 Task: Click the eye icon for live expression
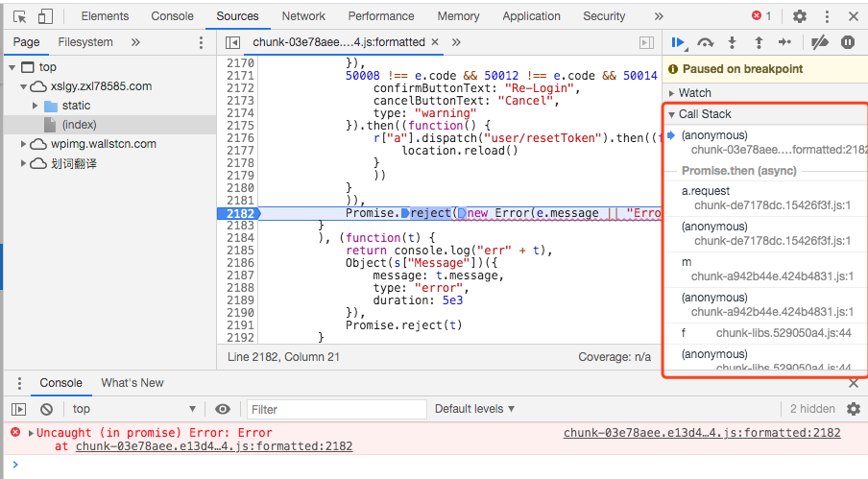click(223, 409)
